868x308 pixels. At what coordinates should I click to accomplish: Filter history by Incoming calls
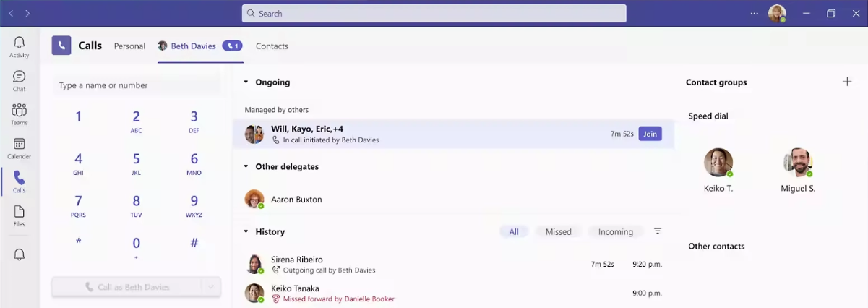[x=615, y=232]
